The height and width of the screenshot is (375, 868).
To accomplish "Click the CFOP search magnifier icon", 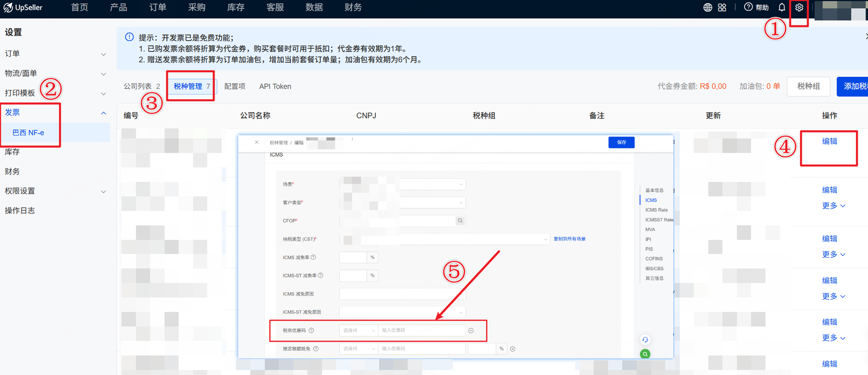I will (x=460, y=221).
